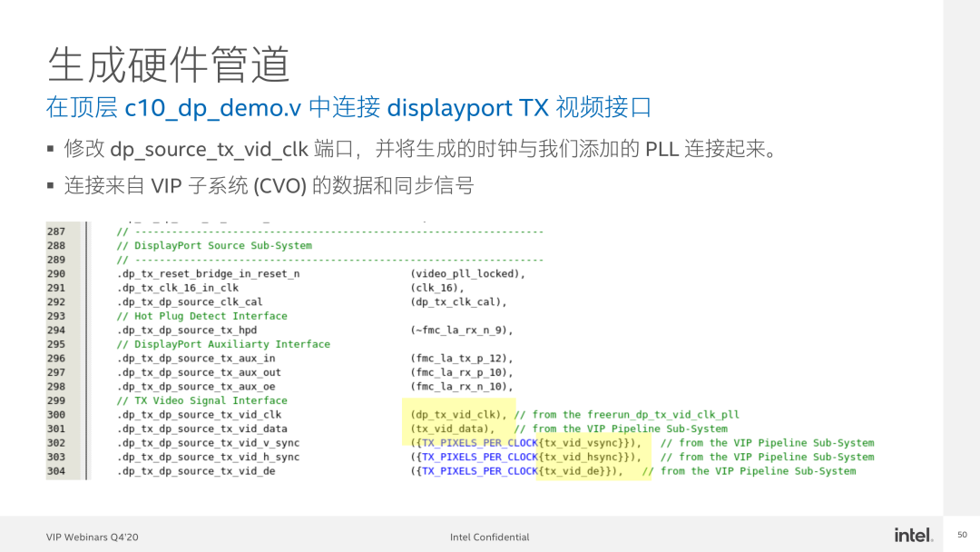This screenshot has height=552, width=980.
Task: Click '.dp_tx_reset_bridge_in_reset_n' port name
Action: click(x=208, y=274)
